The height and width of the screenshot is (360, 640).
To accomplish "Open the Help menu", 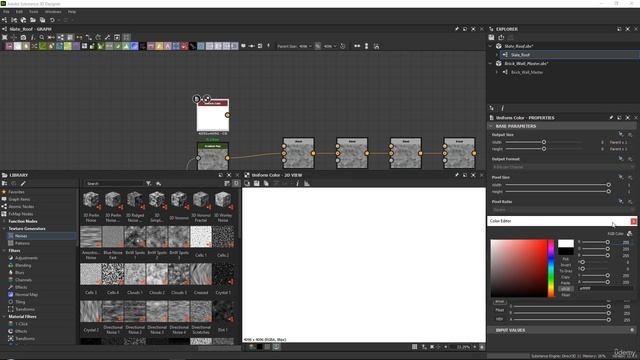I will 72,12.
